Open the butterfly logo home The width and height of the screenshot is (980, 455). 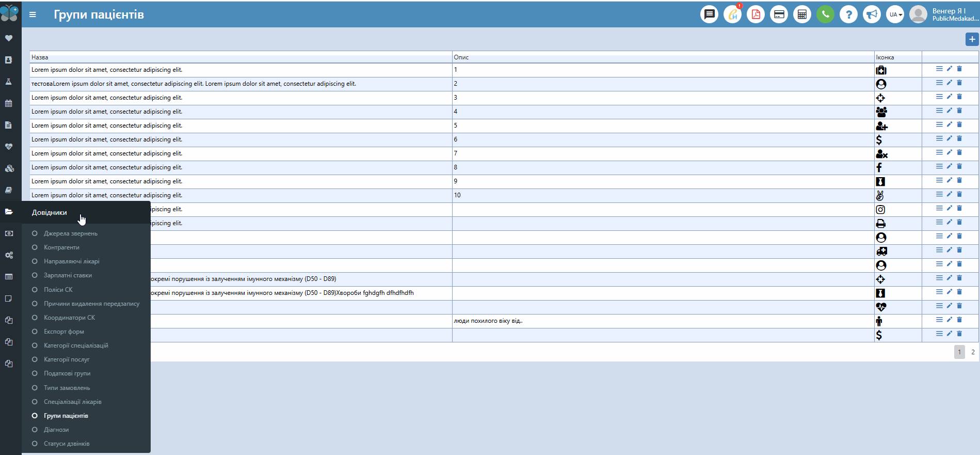pos(9,13)
